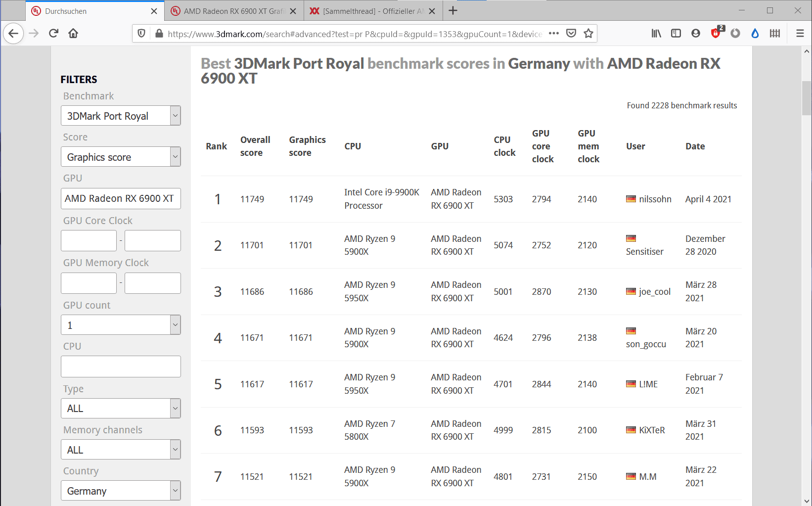Open the Firefox account icon
The width and height of the screenshot is (812, 506).
click(696, 33)
